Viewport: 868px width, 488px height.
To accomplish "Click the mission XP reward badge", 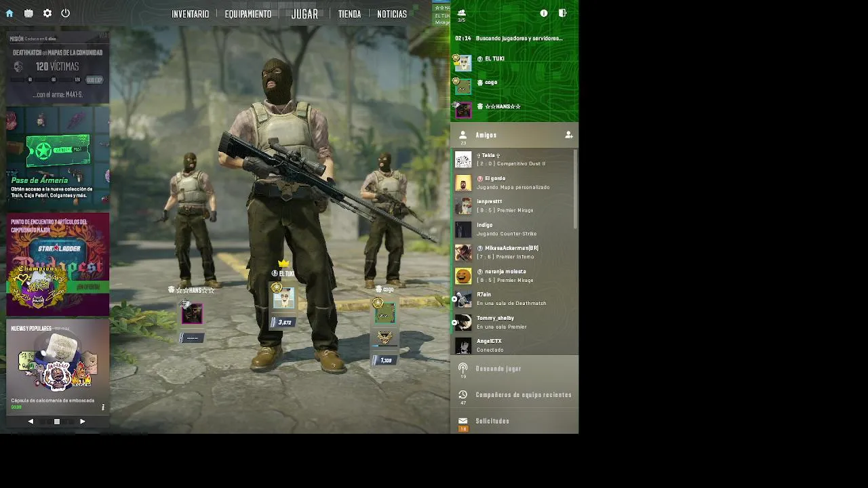I will click(x=94, y=80).
